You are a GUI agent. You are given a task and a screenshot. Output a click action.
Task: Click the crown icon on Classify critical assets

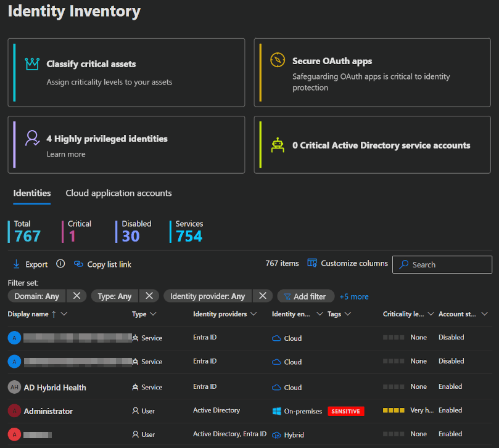coord(32,64)
